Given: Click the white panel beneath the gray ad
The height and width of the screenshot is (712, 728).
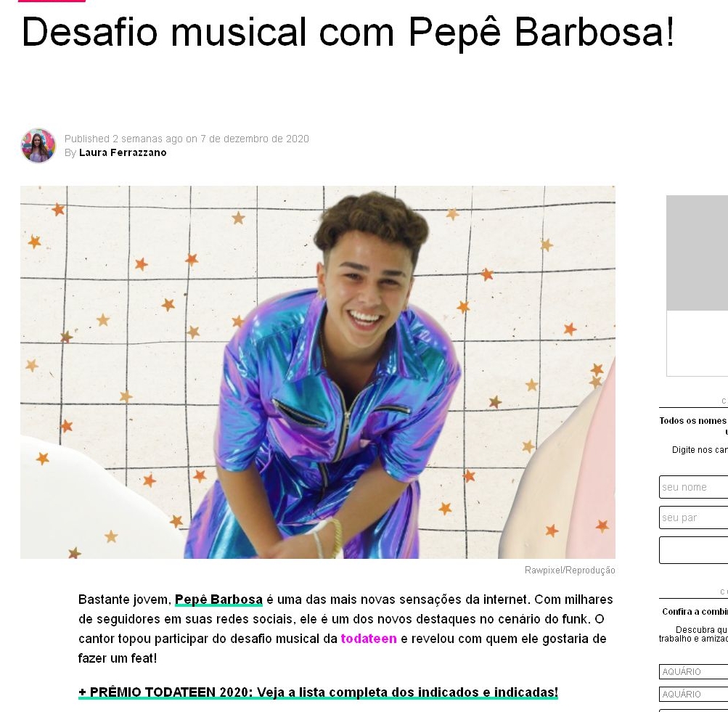Looking at the screenshot, I should click(697, 343).
